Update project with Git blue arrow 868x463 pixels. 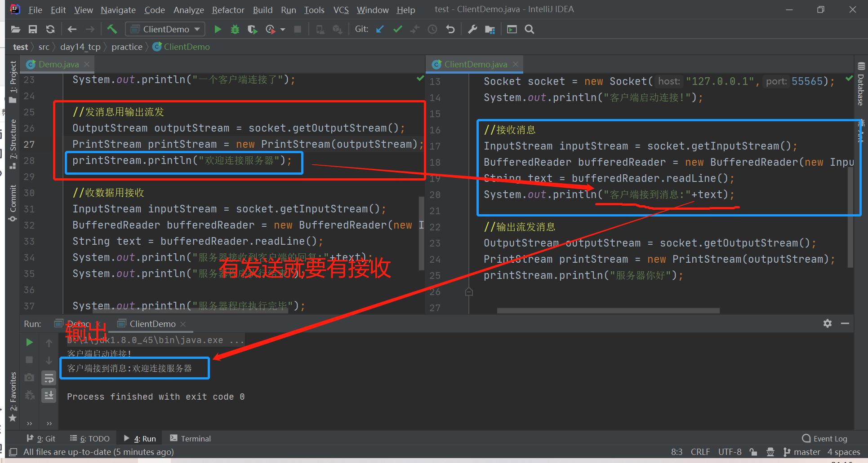coord(380,29)
